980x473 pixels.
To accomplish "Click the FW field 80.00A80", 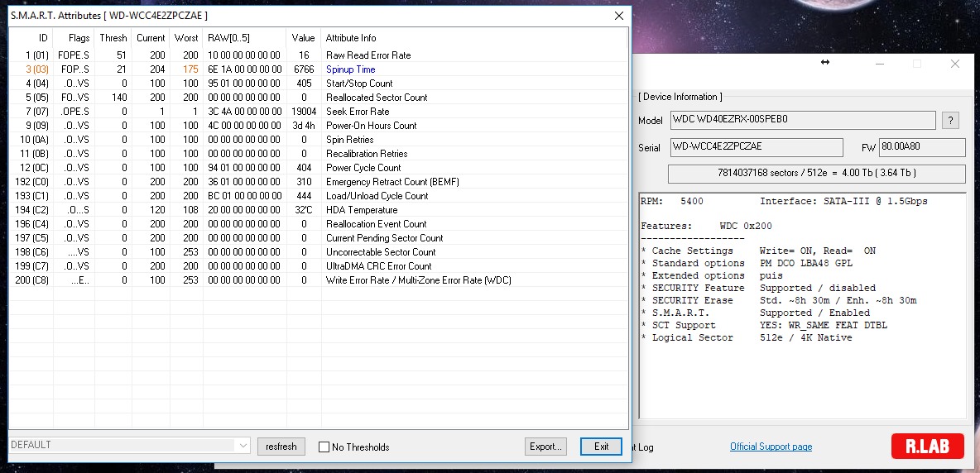I will click(922, 147).
